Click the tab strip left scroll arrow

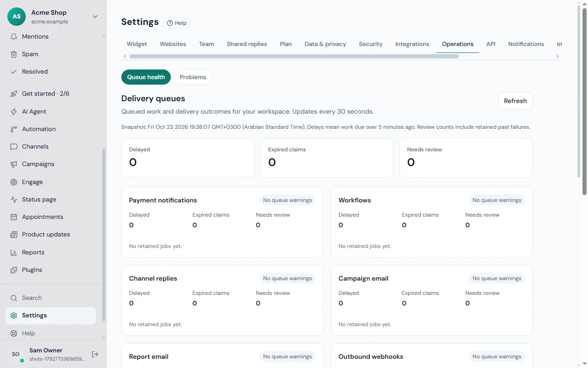pyautogui.click(x=125, y=56)
